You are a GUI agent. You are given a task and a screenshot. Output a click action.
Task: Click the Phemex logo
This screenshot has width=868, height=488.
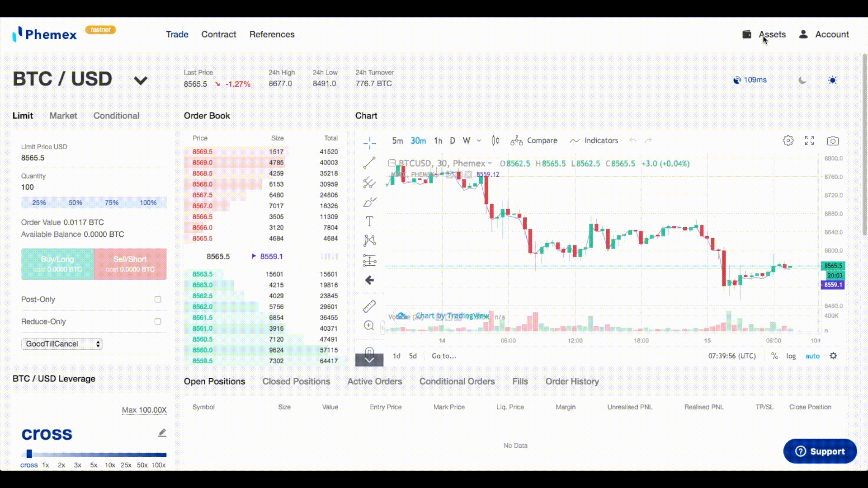[45, 34]
